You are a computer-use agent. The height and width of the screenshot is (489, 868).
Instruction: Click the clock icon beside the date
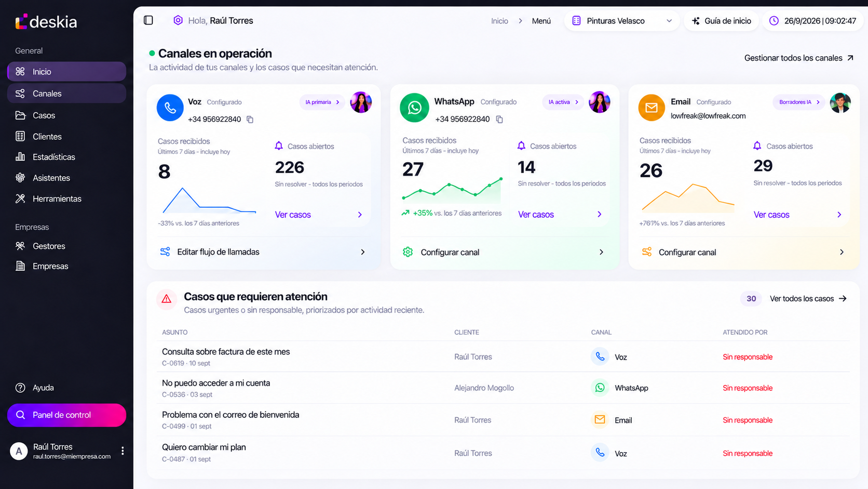[774, 21]
